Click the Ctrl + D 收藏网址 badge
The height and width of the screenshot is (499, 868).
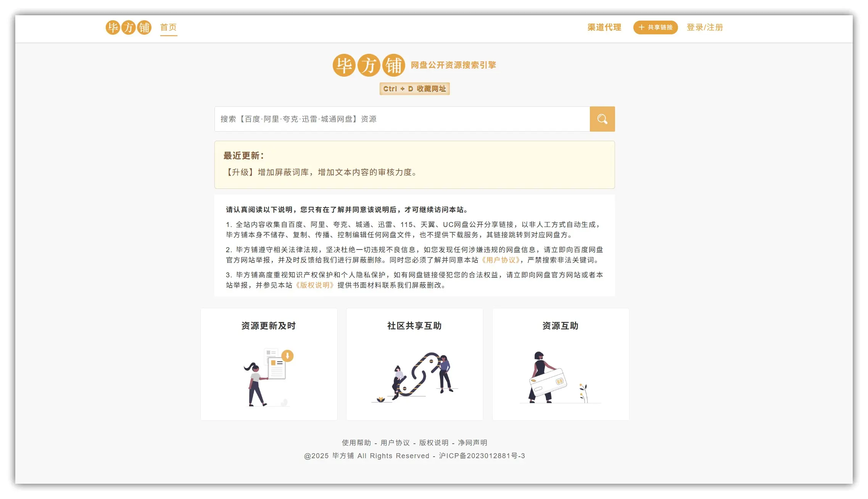pyautogui.click(x=414, y=89)
